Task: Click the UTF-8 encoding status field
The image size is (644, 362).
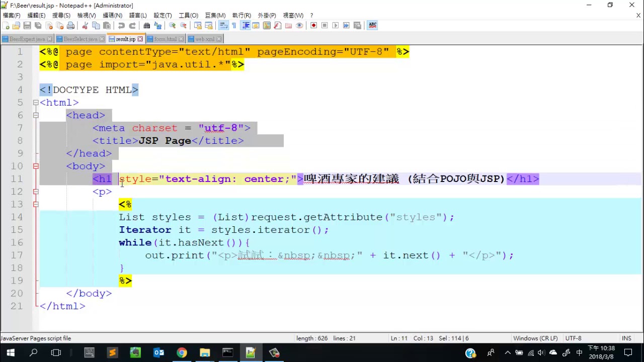Action: pos(573,338)
